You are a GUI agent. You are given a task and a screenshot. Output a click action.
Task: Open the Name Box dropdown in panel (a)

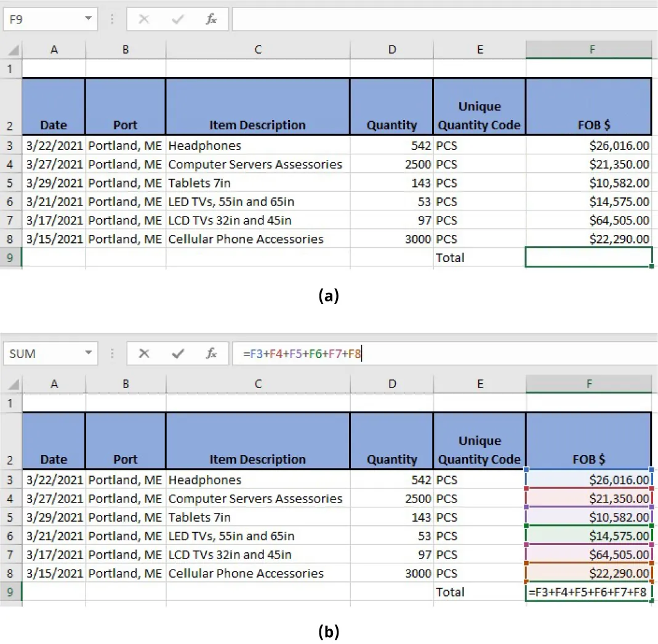click(88, 18)
